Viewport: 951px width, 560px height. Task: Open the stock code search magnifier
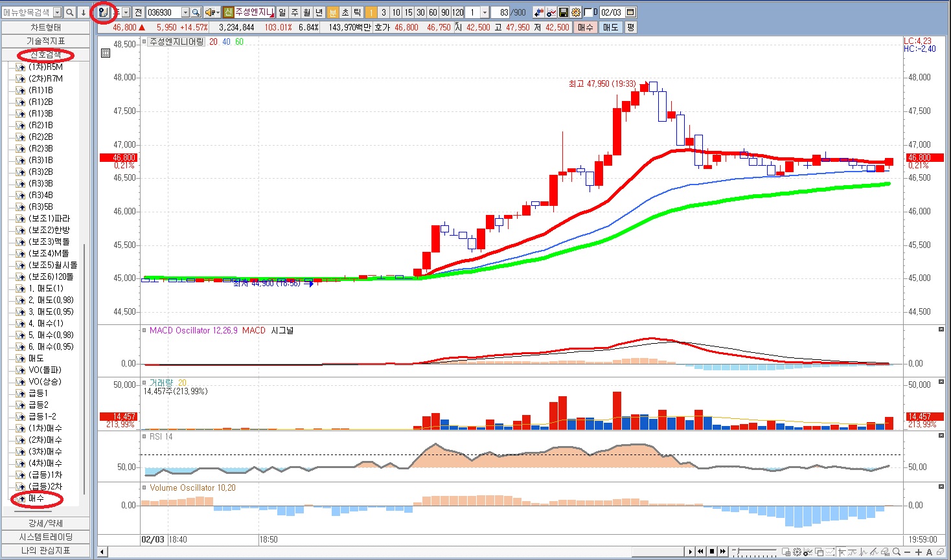[195, 12]
